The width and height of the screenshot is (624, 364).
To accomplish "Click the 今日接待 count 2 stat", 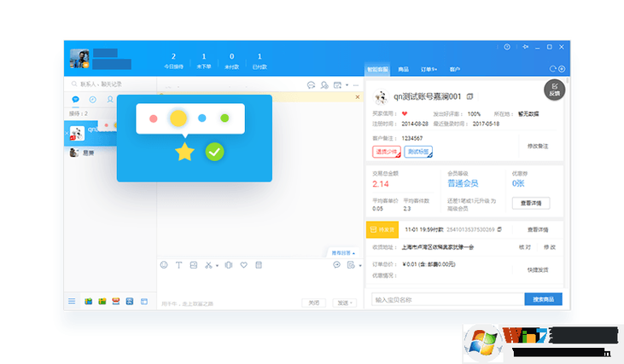I will 173,61.
